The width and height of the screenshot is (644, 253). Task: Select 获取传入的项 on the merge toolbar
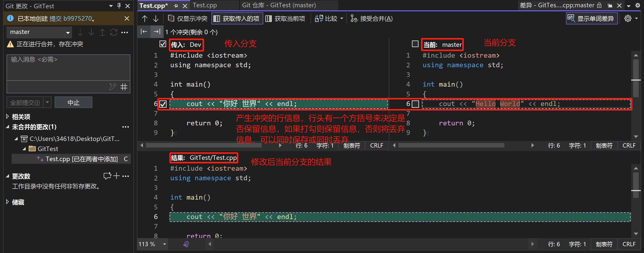click(237, 18)
